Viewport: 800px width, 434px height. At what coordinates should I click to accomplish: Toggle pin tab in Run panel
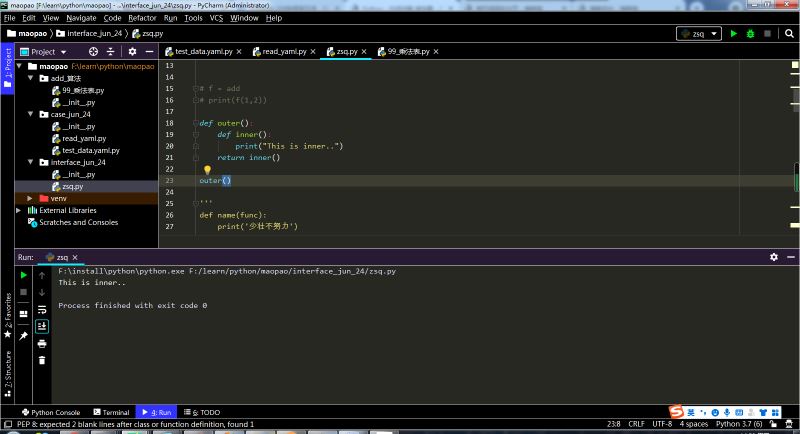pyautogui.click(x=24, y=335)
